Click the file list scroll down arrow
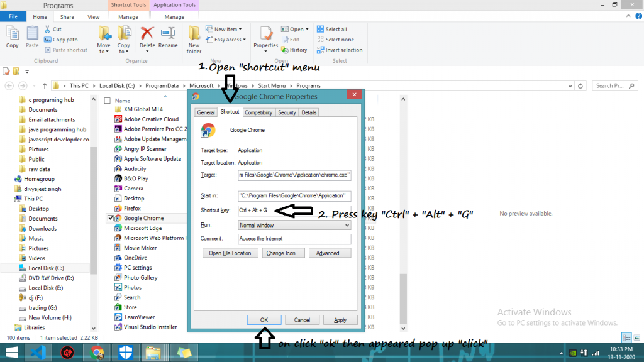Viewport: 644px width, 362px height. (x=403, y=328)
